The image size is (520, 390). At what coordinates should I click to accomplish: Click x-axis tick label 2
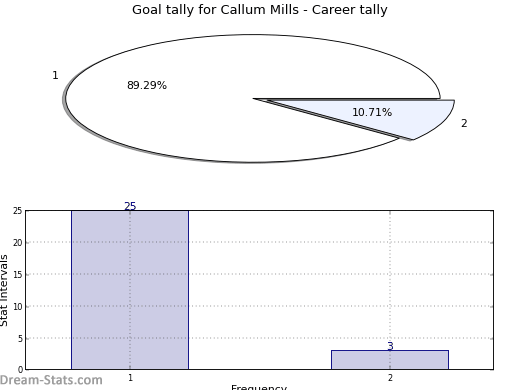[390, 378]
